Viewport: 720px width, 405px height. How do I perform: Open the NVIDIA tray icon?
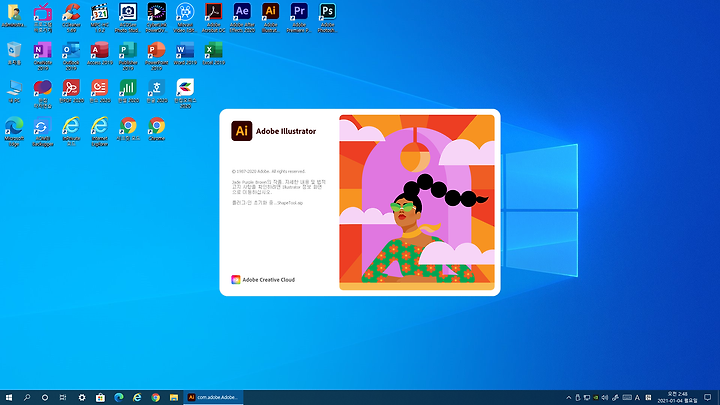point(596,398)
